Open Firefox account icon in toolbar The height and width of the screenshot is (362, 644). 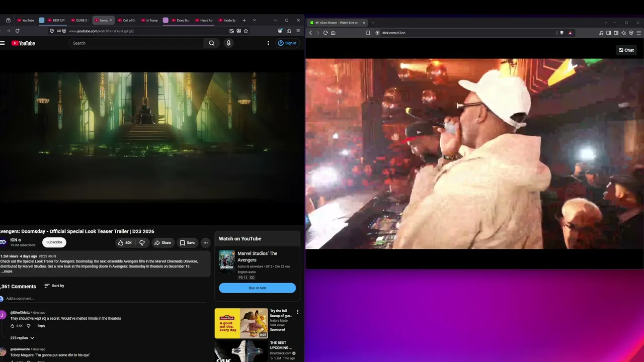point(280,31)
